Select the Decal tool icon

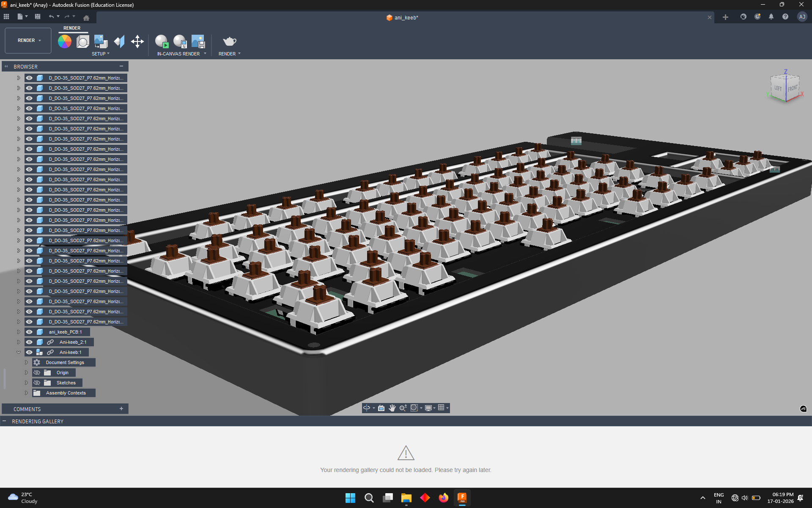[101, 41]
